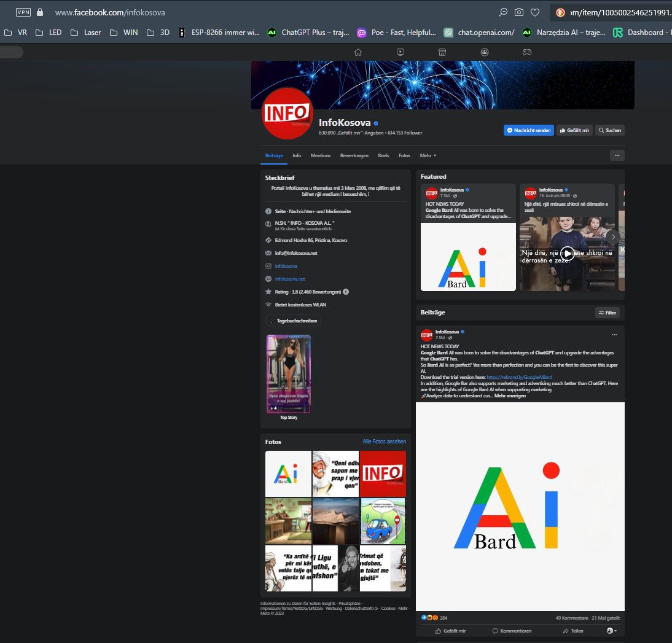Open featured Google Bard AI card image
The image size is (672, 643).
point(468,257)
